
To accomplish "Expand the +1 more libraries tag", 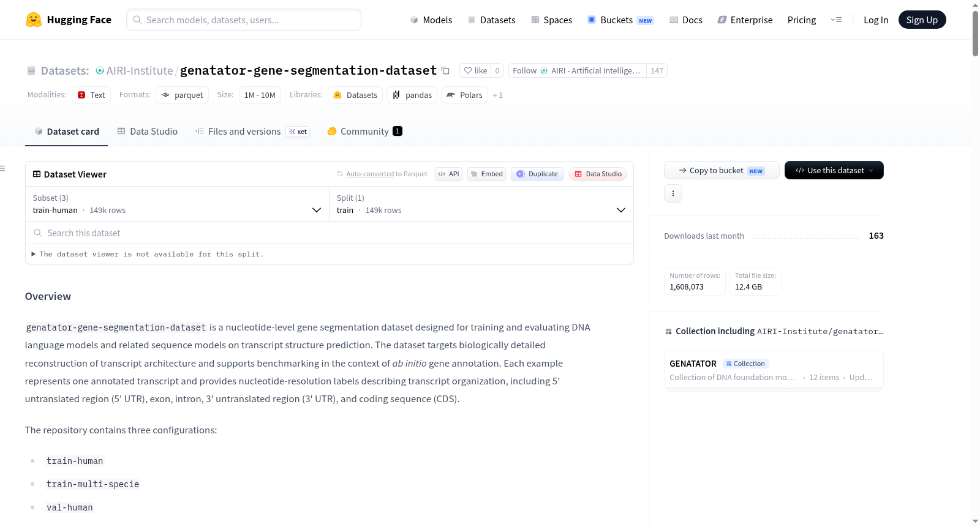I will pyautogui.click(x=497, y=95).
